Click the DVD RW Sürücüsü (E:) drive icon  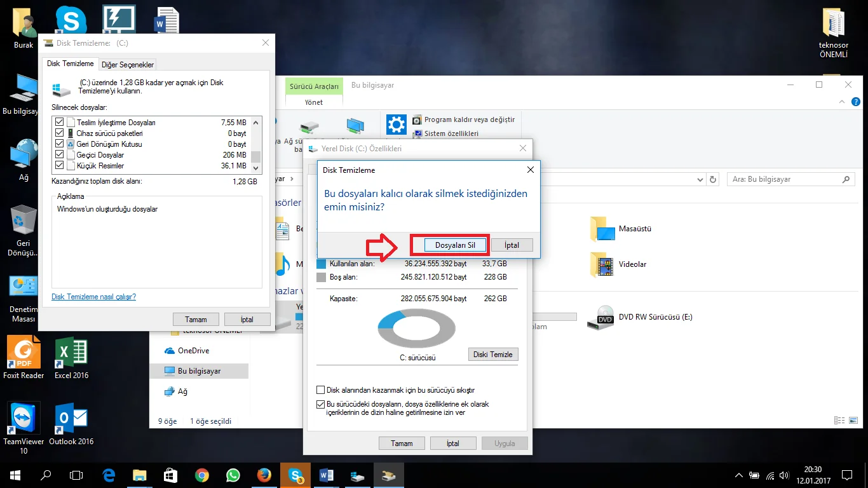600,317
